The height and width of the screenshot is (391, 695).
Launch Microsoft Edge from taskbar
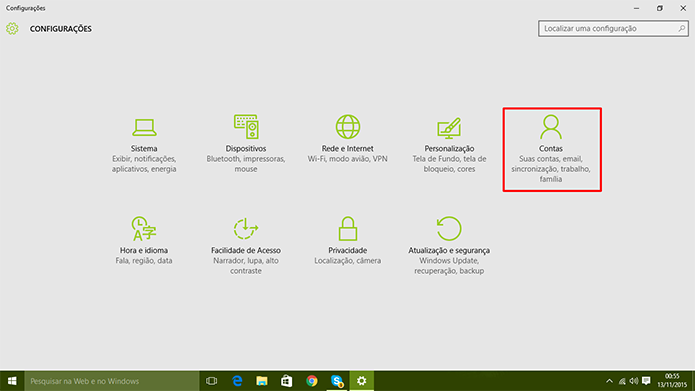coord(237,381)
